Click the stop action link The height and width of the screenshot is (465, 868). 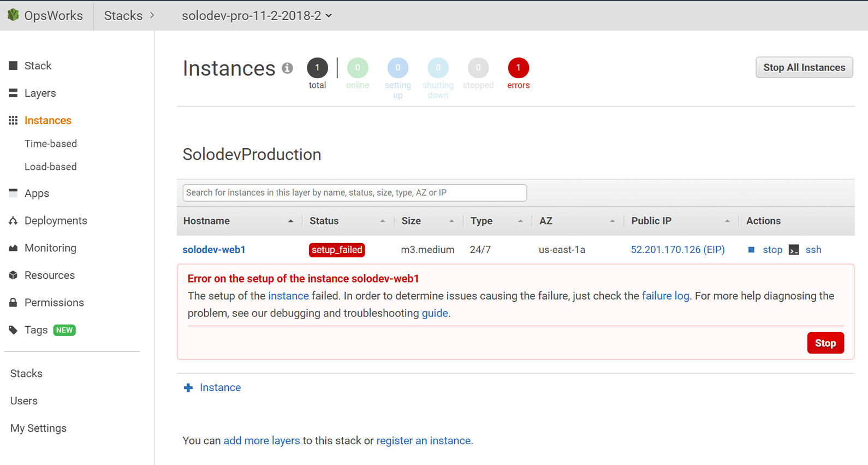pyautogui.click(x=772, y=250)
